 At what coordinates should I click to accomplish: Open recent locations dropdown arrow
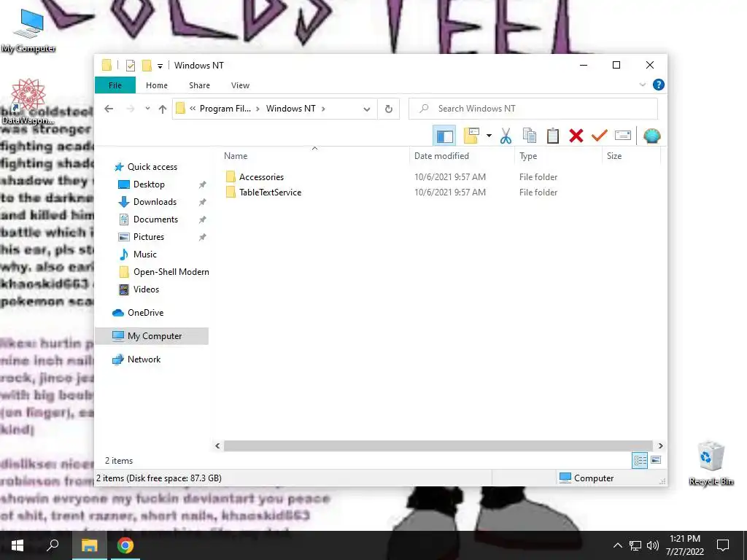coord(147,109)
